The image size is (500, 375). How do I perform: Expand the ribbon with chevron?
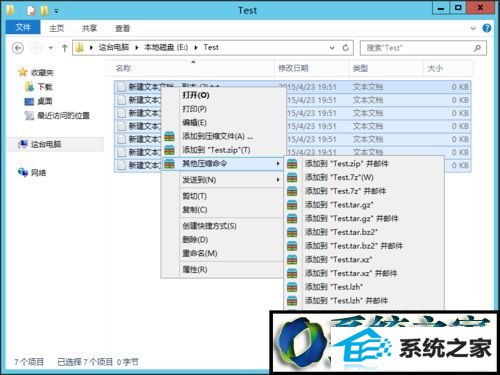click(x=473, y=28)
